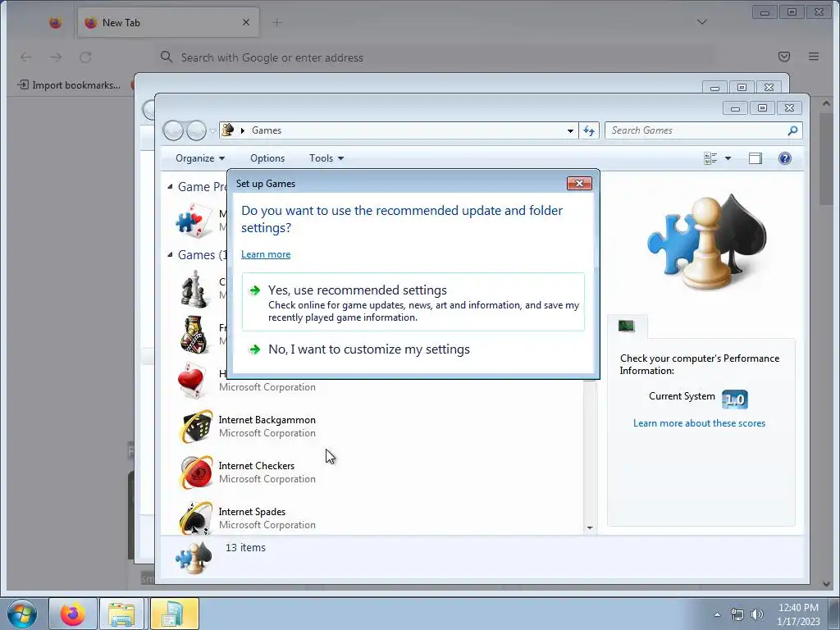This screenshot has height=630, width=840.
Task: Collapse the Games group
Action: tap(170, 254)
